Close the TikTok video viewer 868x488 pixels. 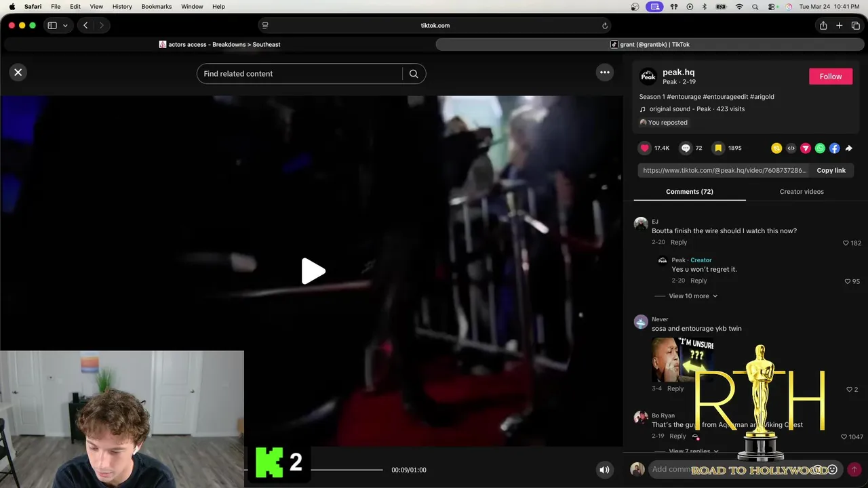[18, 72]
